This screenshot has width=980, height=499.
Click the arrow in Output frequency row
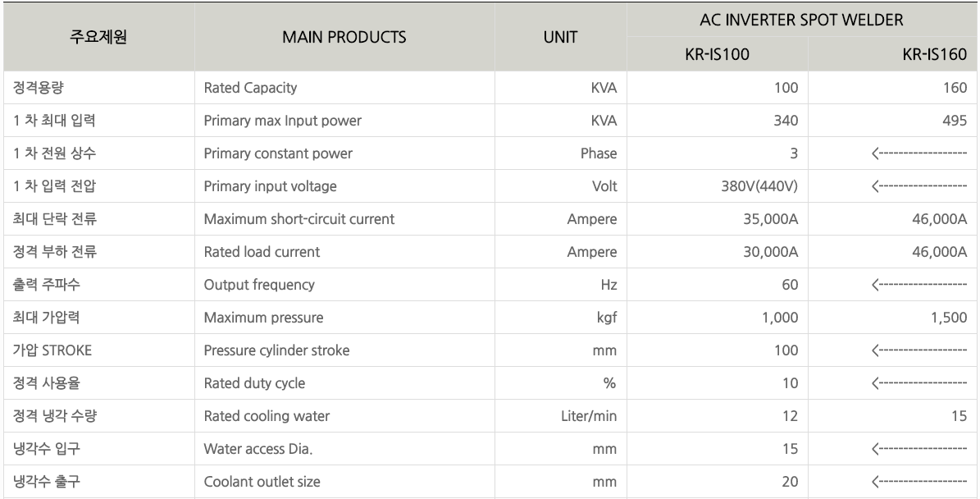coord(918,285)
